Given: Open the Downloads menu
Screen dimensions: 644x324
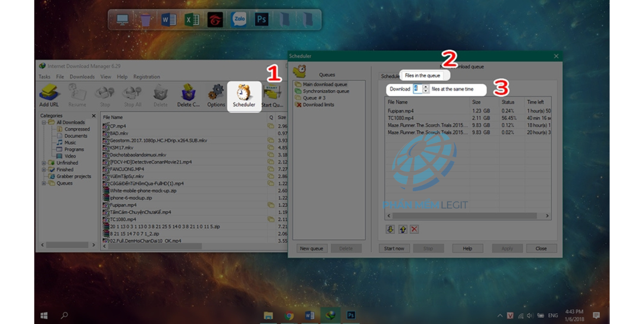Looking at the screenshot, I should 82,77.
